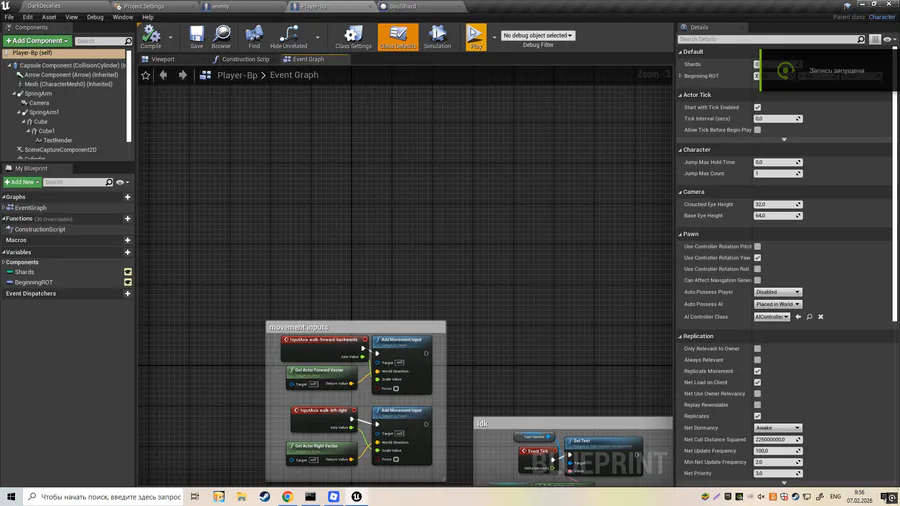Add a new graph with plus icon
Viewport: 900px width, 506px height.
click(x=127, y=197)
